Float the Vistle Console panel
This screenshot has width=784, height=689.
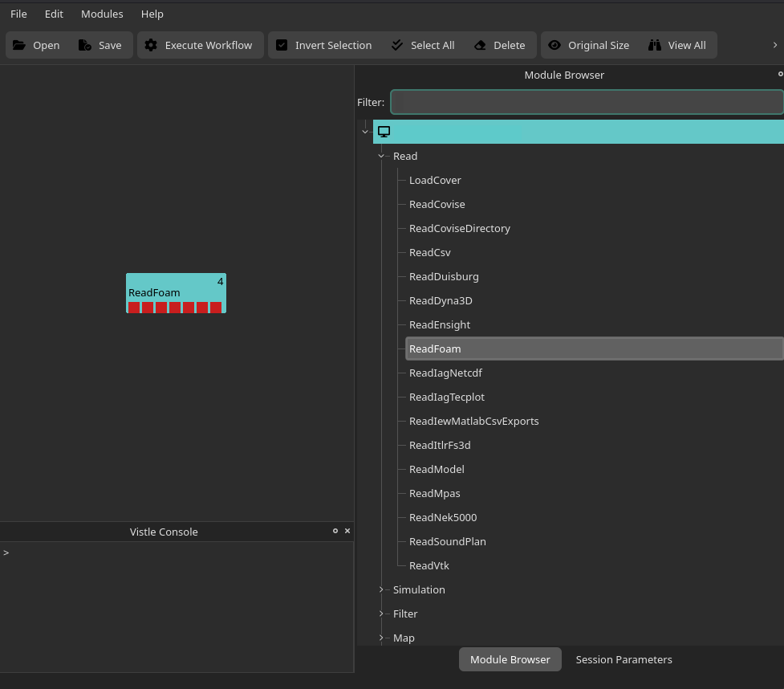(x=335, y=531)
